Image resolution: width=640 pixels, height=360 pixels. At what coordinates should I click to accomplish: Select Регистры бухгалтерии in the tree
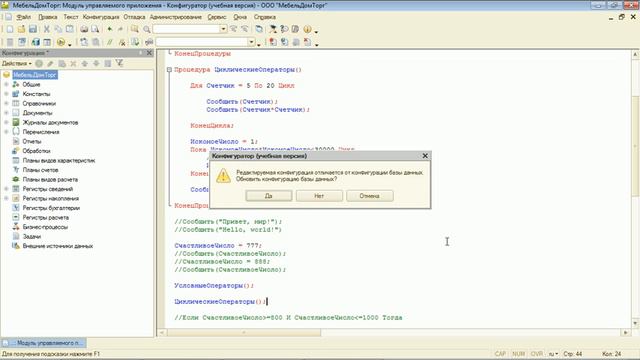pyautogui.click(x=51, y=208)
